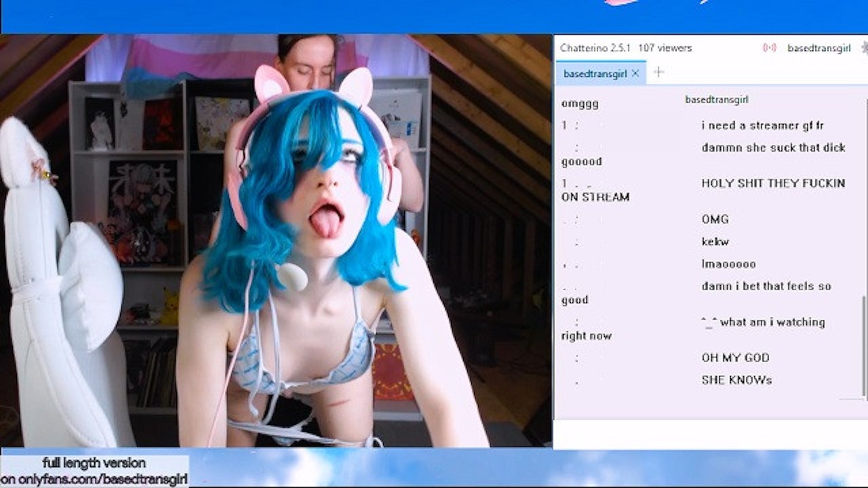Focus the message input area below chat

(709, 434)
